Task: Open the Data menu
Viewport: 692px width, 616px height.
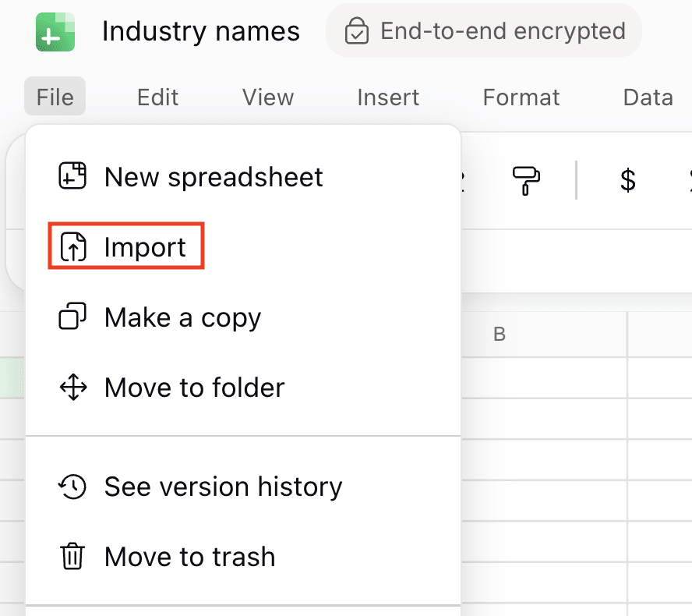Action: pyautogui.click(x=648, y=97)
